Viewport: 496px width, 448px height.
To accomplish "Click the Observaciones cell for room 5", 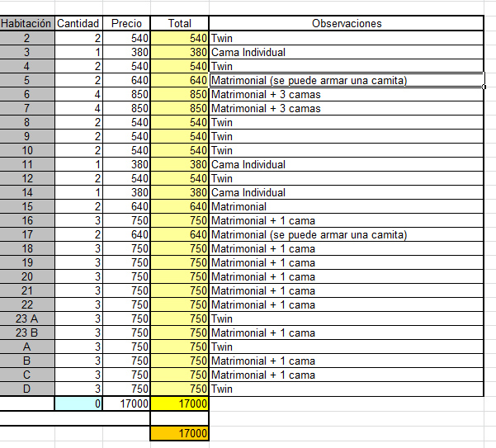I will click(346, 80).
